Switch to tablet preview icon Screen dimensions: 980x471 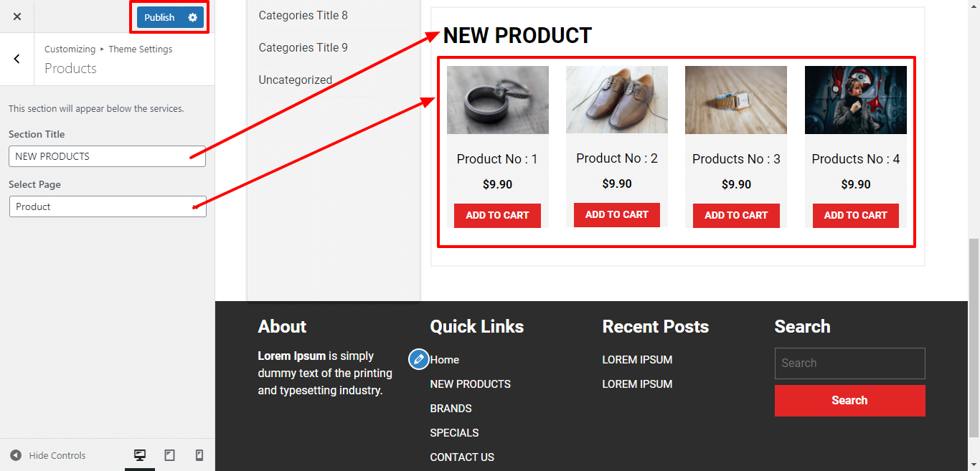(x=169, y=455)
